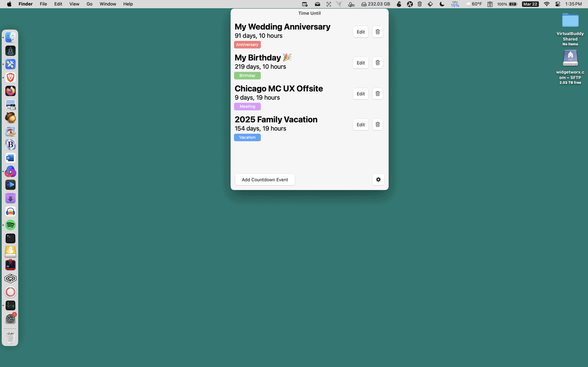This screenshot has height=367, width=588.
Task: Click trash icon for My Birthday
Action: pos(377,63)
